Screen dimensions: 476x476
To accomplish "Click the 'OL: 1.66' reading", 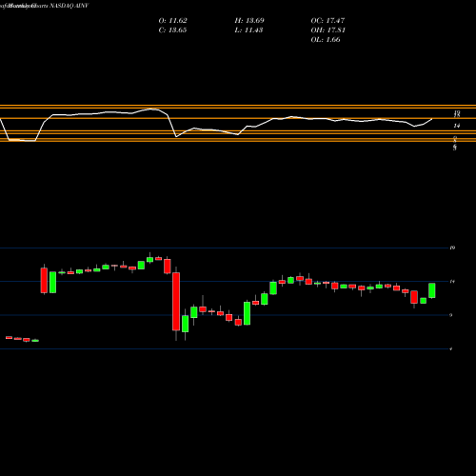I will [x=326, y=40].
